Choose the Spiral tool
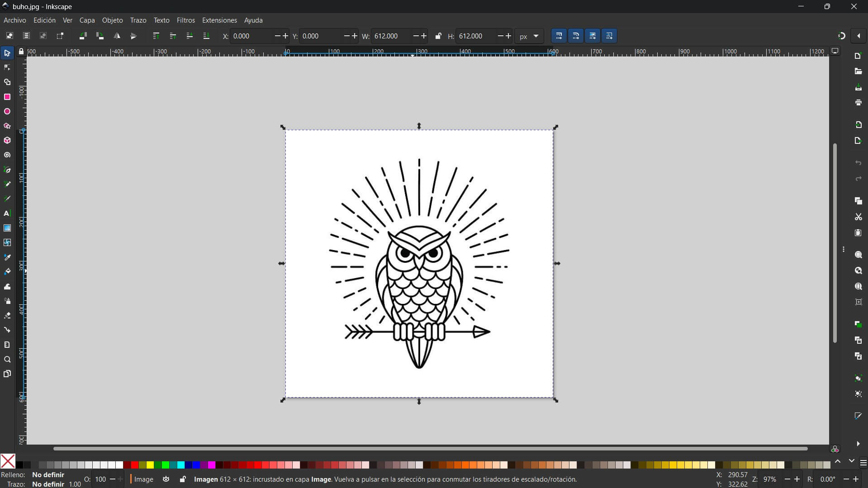868x488 pixels. coord(7,155)
